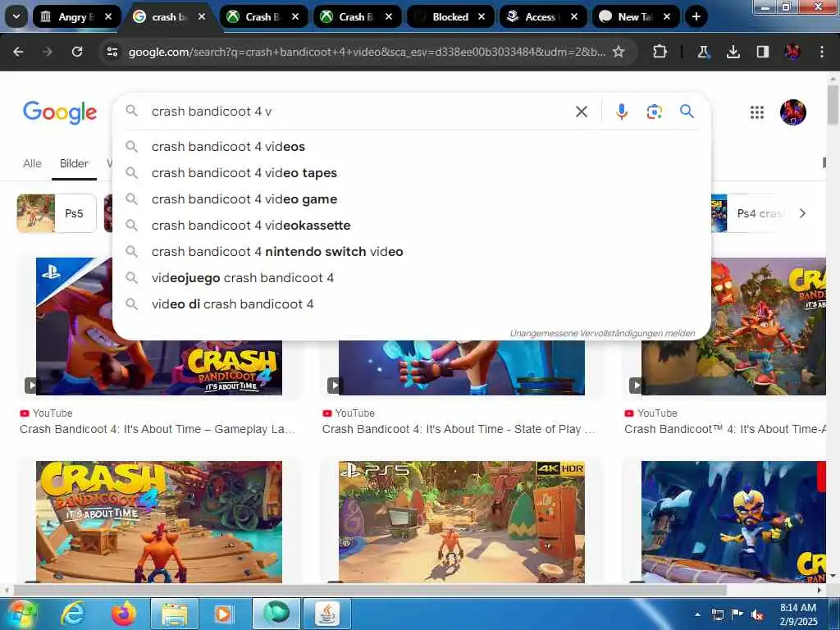Open Chrome three-dot menu
This screenshot has width=840, height=630.
tap(822, 52)
